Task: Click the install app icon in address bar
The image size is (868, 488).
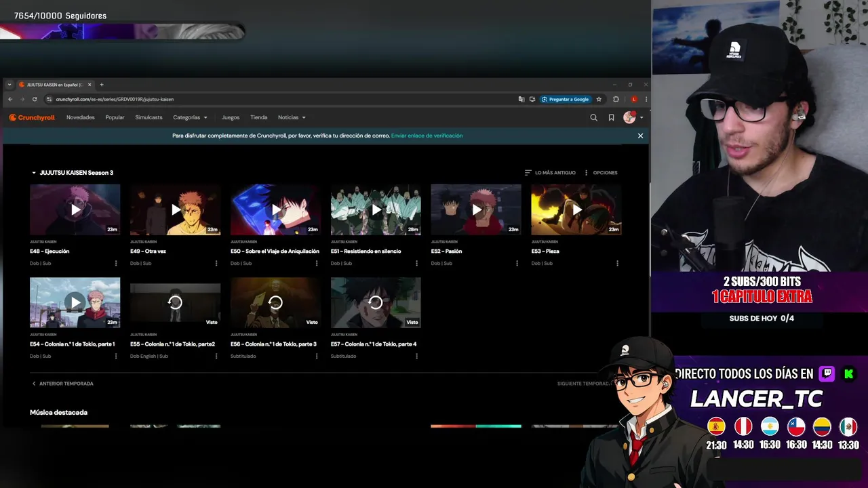Action: click(532, 99)
